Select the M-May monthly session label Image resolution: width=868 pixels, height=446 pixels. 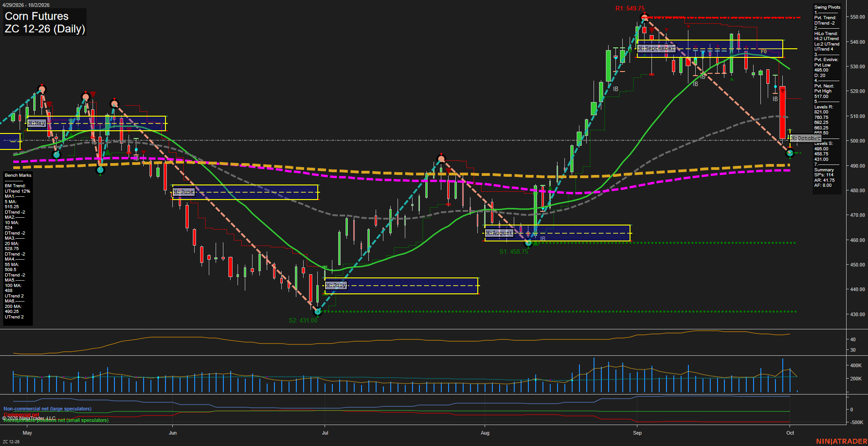[x=36, y=123]
